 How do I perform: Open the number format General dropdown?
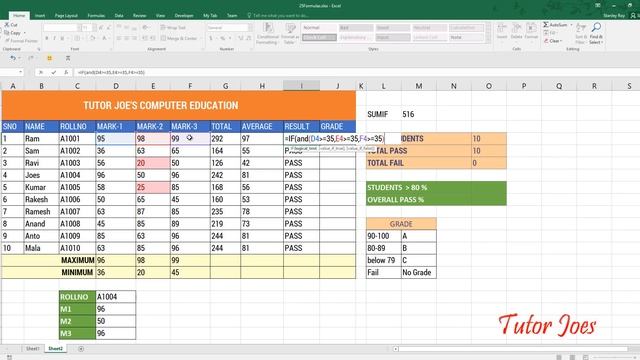pyautogui.click(x=250, y=28)
